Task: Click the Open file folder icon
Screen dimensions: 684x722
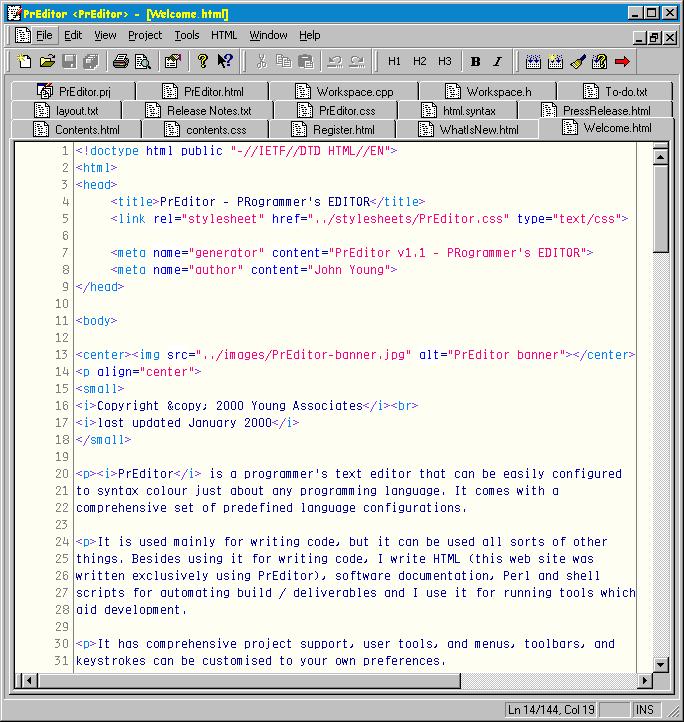Action: [x=46, y=61]
